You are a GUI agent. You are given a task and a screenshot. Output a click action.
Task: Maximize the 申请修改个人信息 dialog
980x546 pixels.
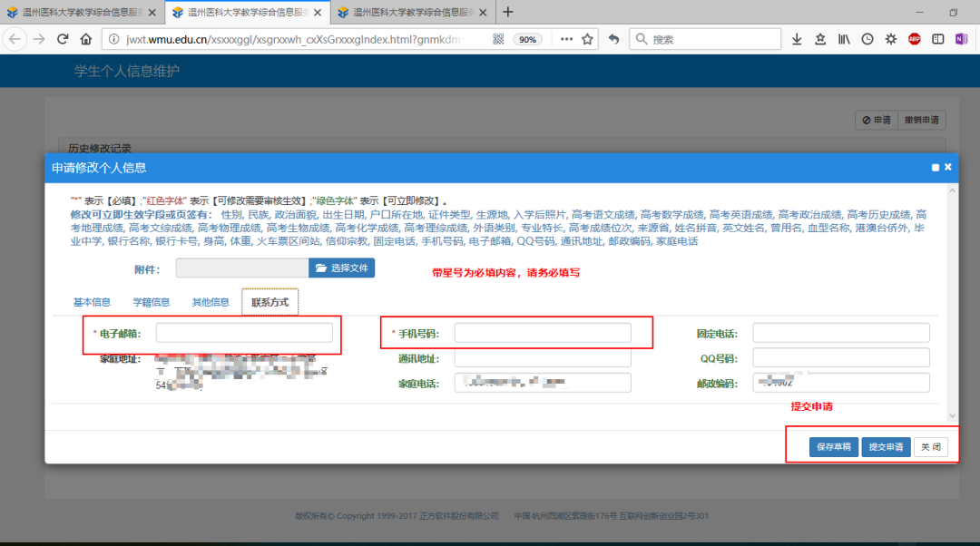click(936, 168)
